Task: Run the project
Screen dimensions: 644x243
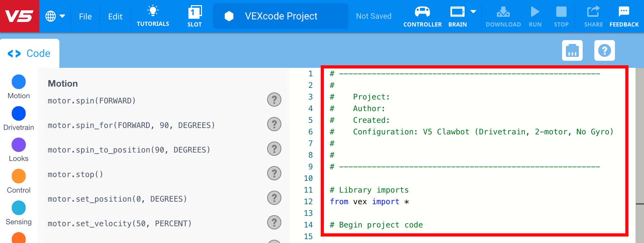Action: click(535, 16)
